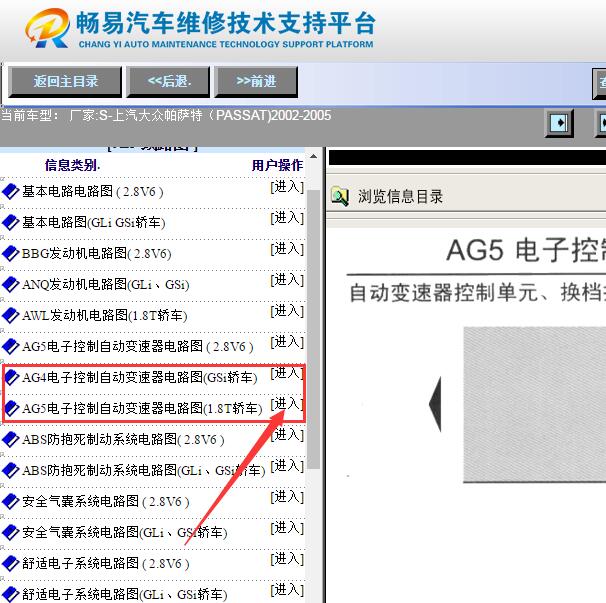Click the book icon for 舒适电子系统电路图 (2.8V6)
Screen dimensions: 606x603
[x=10, y=563]
